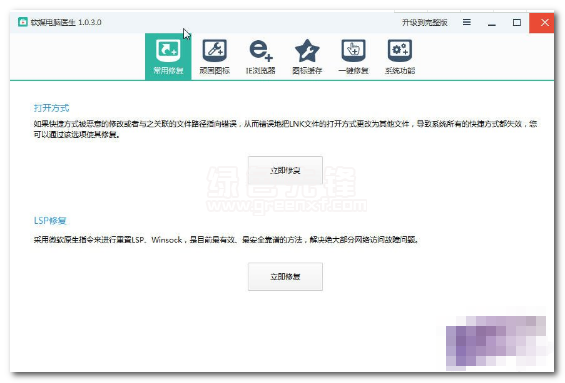The width and height of the screenshot is (565, 383).
Task: Minimize the 软媒电脑医生 window
Action: pos(492,23)
